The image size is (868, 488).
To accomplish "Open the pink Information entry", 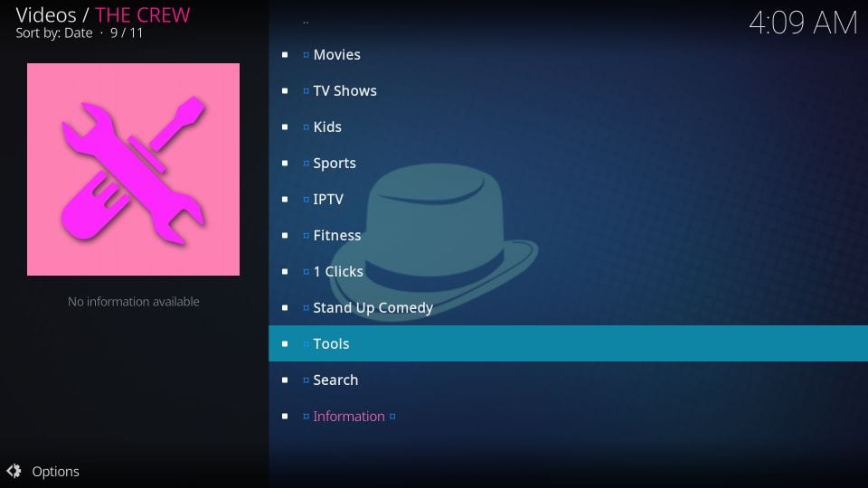I will pyautogui.click(x=568, y=416).
